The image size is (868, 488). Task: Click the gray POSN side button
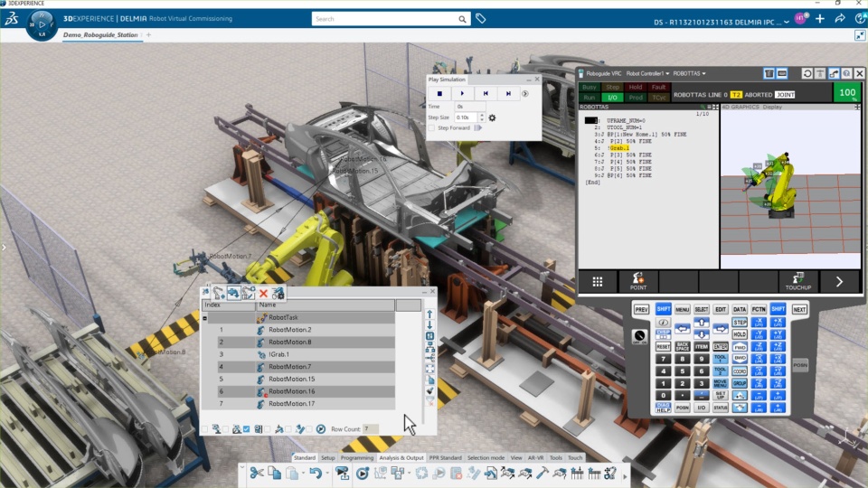tap(800, 365)
